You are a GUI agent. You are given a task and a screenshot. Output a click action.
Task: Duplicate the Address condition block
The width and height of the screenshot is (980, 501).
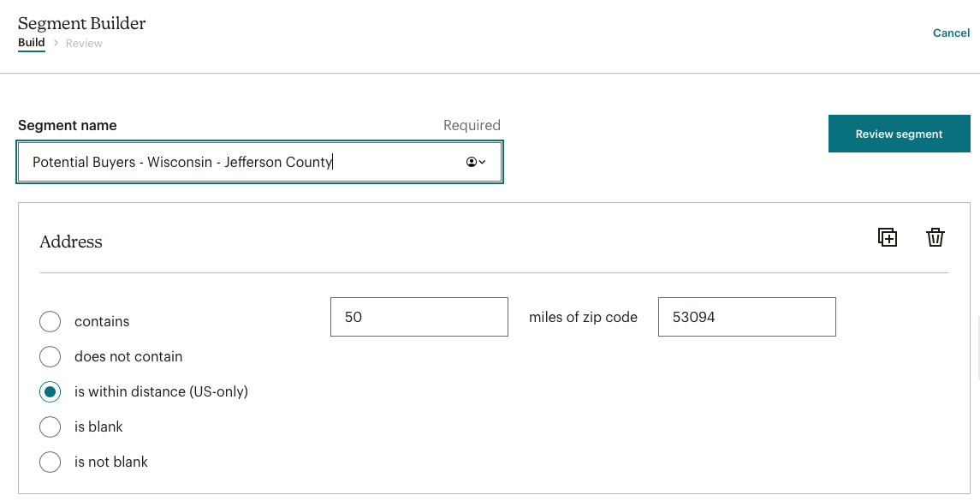pyautogui.click(x=888, y=238)
